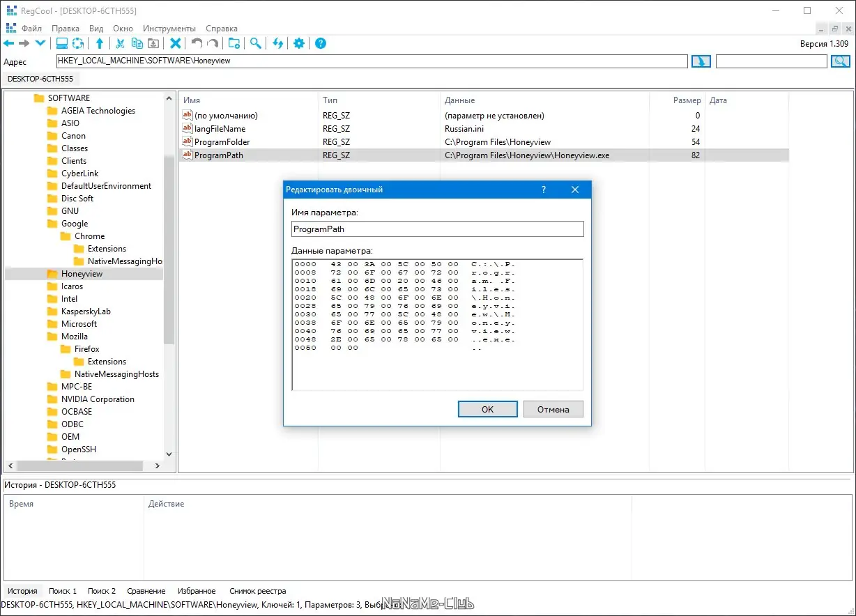Select AGEIA Technologies key in tree
Image resolution: width=856 pixels, height=616 pixels.
(x=98, y=111)
